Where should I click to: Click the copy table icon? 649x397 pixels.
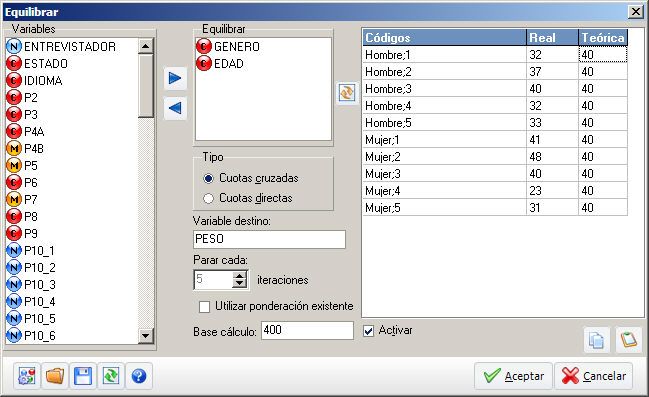coord(596,340)
